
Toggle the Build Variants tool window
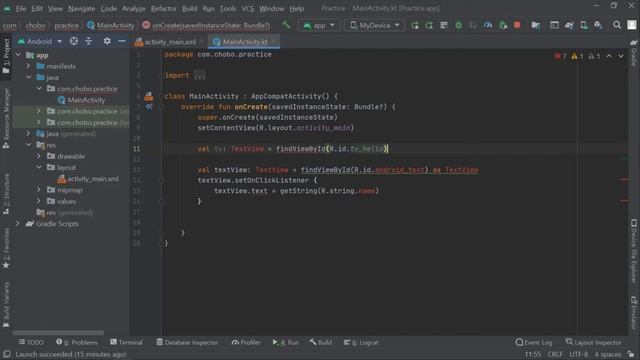(6, 304)
